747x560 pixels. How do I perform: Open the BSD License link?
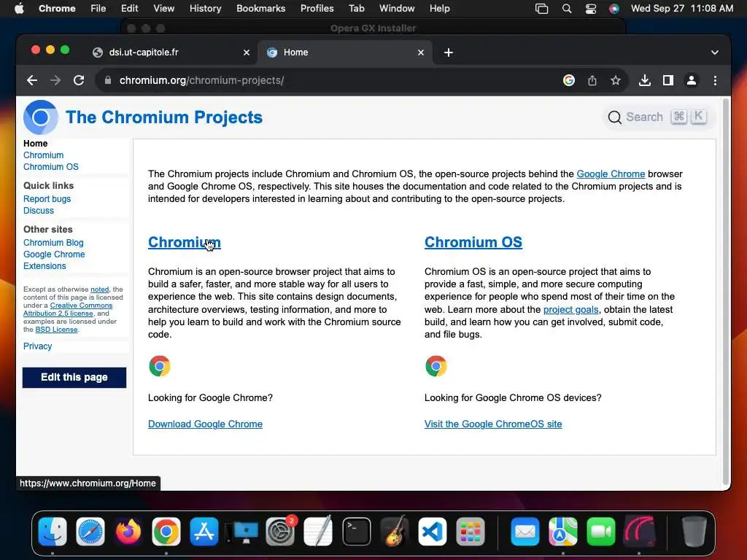pos(56,330)
